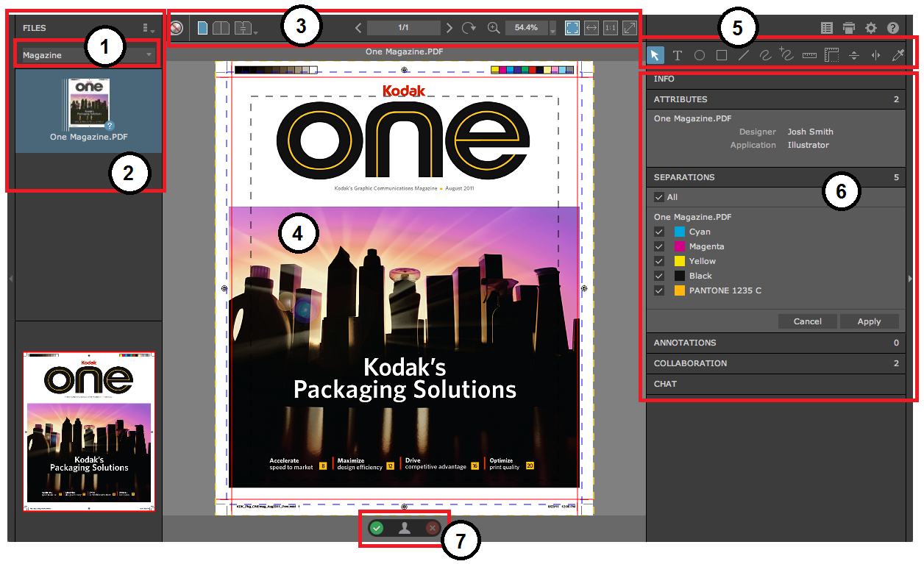Open the Magazine files dropdown
Screen dimensions: 924x564
88,55
